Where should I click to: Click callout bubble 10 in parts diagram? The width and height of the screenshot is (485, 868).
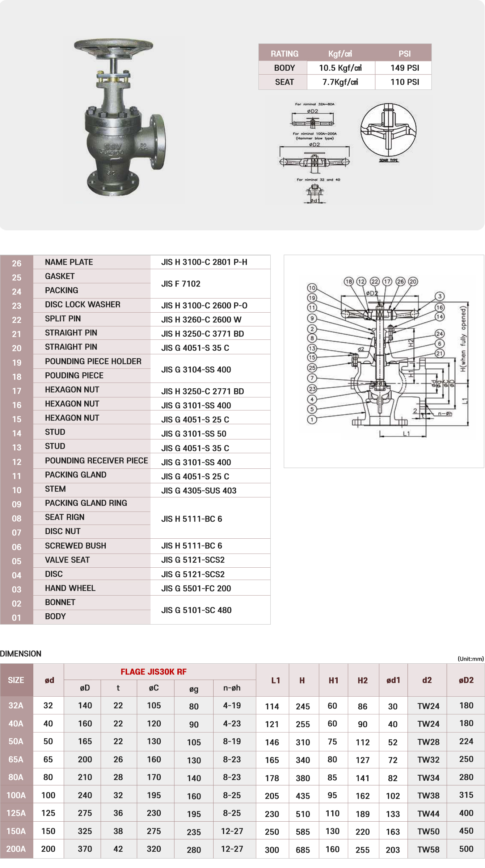(312, 288)
